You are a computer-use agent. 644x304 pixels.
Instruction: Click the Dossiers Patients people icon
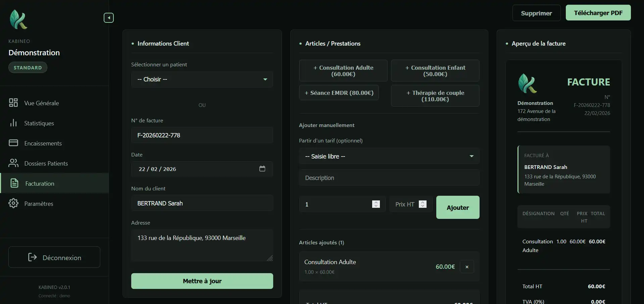coord(13,163)
